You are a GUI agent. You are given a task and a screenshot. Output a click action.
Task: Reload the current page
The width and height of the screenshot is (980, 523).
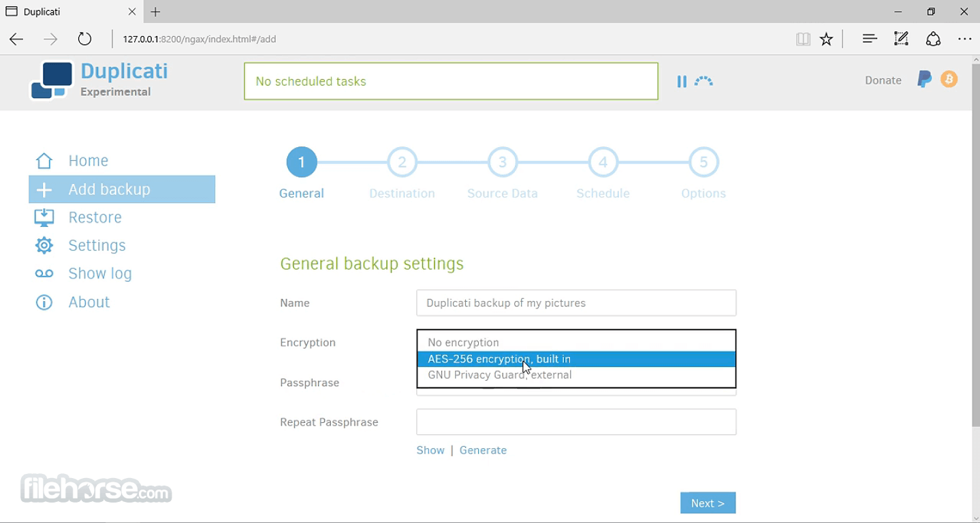pyautogui.click(x=84, y=39)
